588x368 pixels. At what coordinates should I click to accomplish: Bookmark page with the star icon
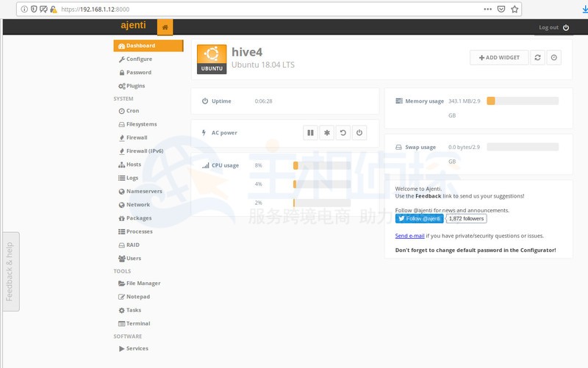coord(514,9)
